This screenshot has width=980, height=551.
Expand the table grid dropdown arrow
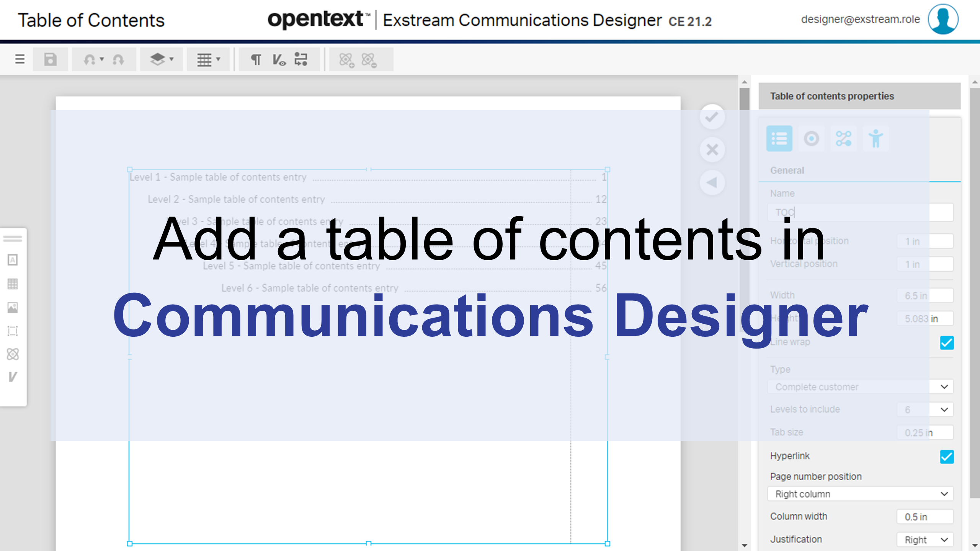218,59
